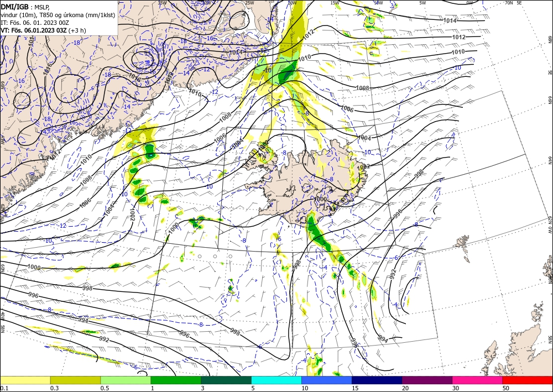Pick the cyan 5–10 legend swatch
This screenshot has width=553, height=392.
[276, 380]
